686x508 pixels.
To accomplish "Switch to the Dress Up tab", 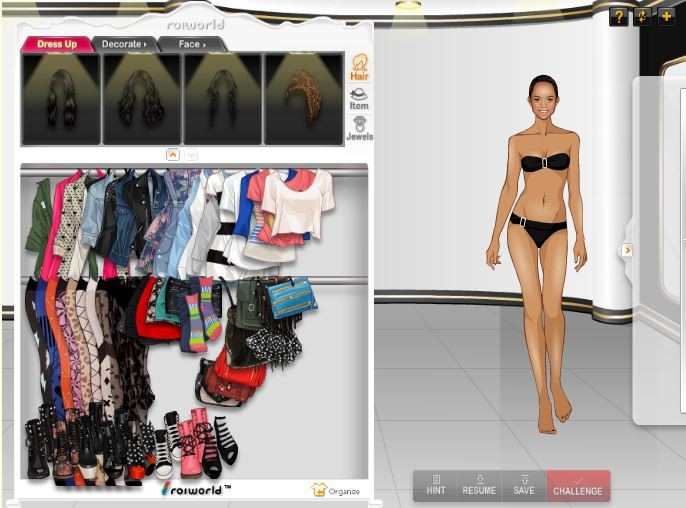I will 57,44.
